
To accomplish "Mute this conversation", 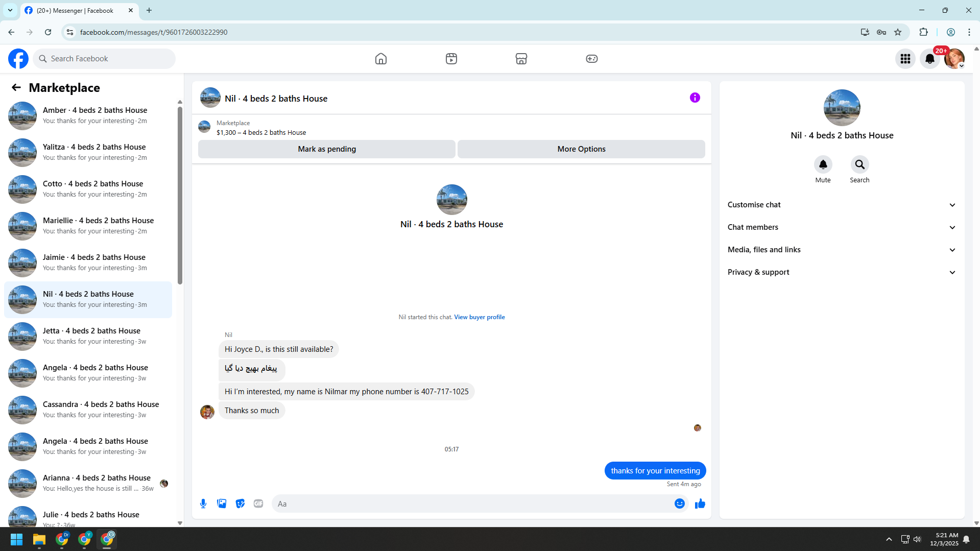I will pyautogui.click(x=823, y=164).
